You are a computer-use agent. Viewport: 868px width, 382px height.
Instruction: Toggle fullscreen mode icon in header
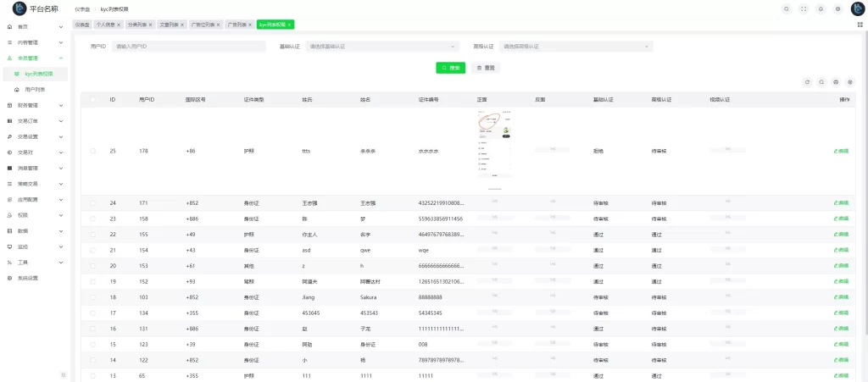pos(804,8)
